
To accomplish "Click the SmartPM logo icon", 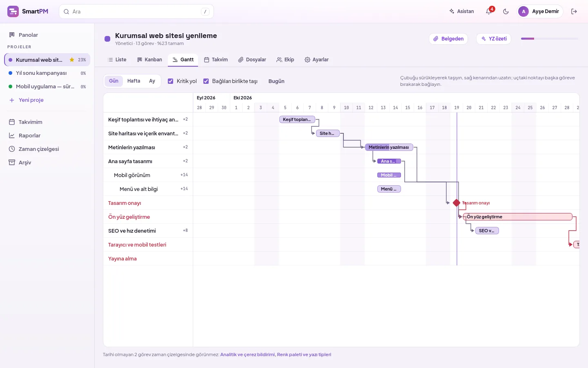I will click(13, 11).
